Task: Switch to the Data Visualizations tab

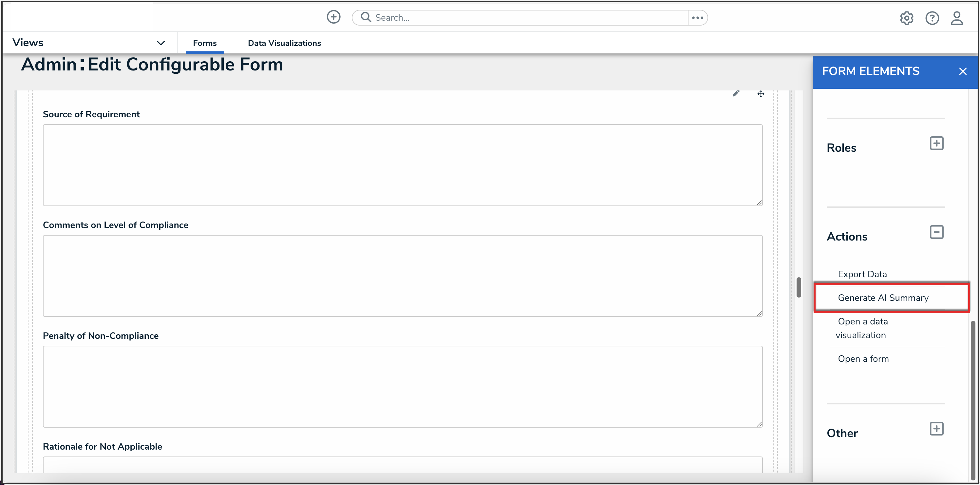Action: (x=284, y=43)
